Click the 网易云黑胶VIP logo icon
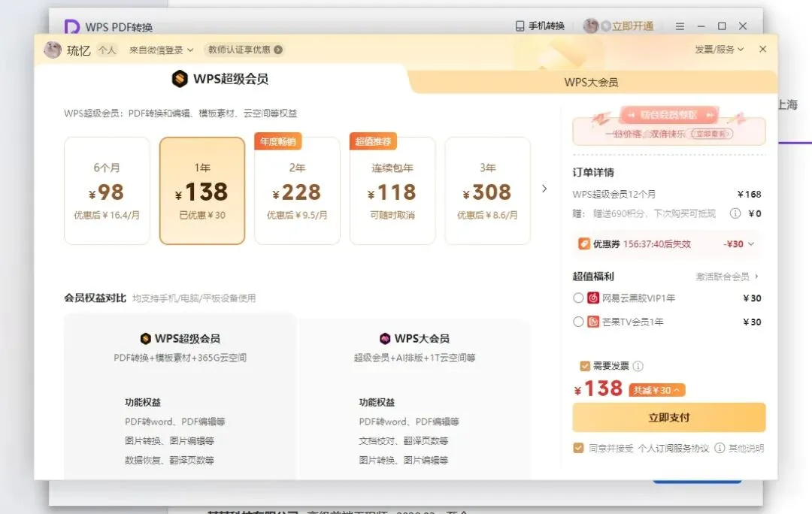Viewport: 812px width, 514px height. click(x=593, y=298)
